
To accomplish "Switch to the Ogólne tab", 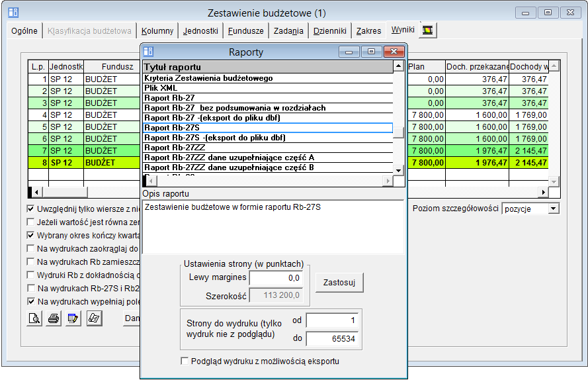I will 24,31.
